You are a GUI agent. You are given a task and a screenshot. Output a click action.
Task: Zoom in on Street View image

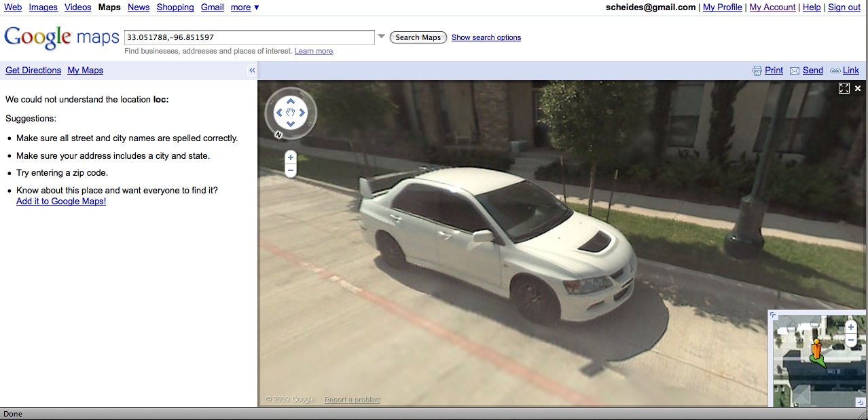[291, 157]
